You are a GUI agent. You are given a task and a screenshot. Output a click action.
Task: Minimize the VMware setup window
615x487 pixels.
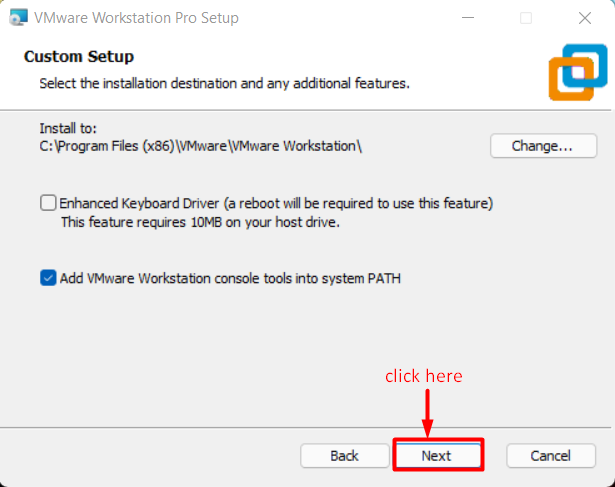point(469,18)
